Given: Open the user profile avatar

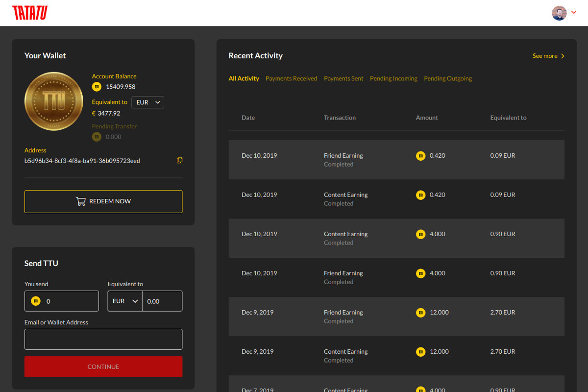Looking at the screenshot, I should (x=559, y=13).
